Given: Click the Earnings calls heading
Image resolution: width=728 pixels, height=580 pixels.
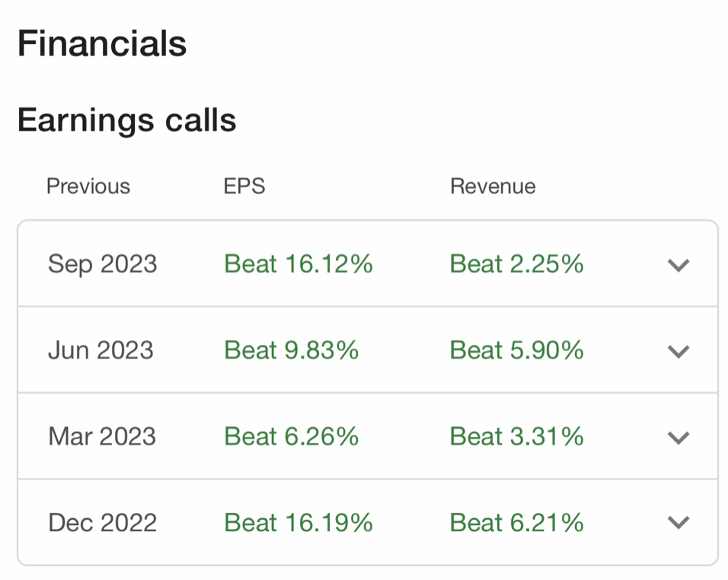Looking at the screenshot, I should pyautogui.click(x=126, y=120).
